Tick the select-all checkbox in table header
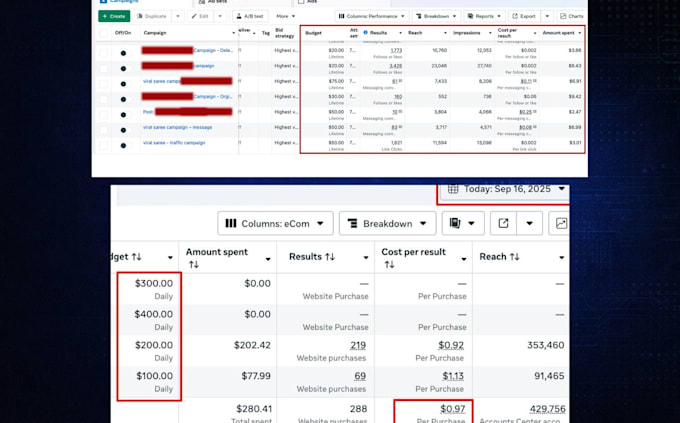Viewport: 680px width, 423px height. (x=103, y=33)
